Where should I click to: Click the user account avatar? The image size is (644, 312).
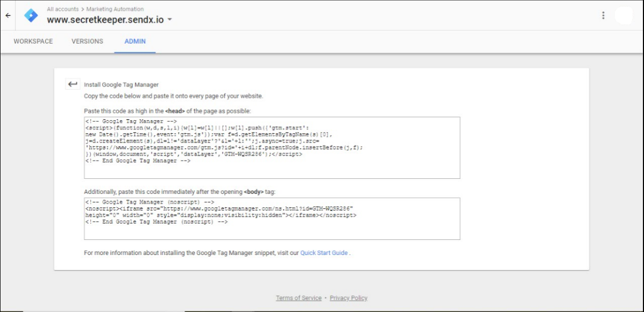click(623, 16)
